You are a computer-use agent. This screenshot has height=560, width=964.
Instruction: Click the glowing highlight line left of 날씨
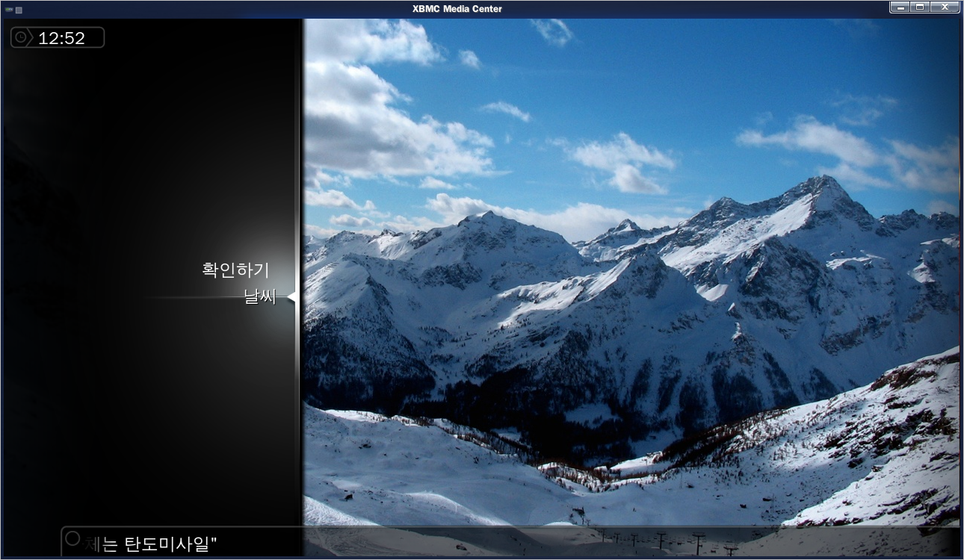[194, 298]
